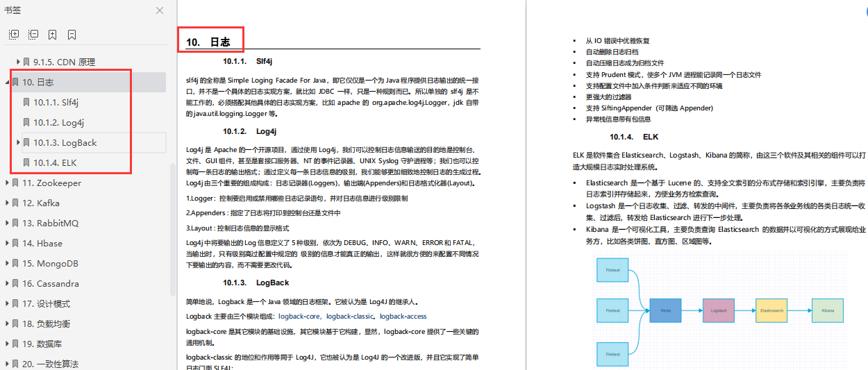
Task: Expand the 13. RabbitMQ bookmark
Action: pos(7,223)
